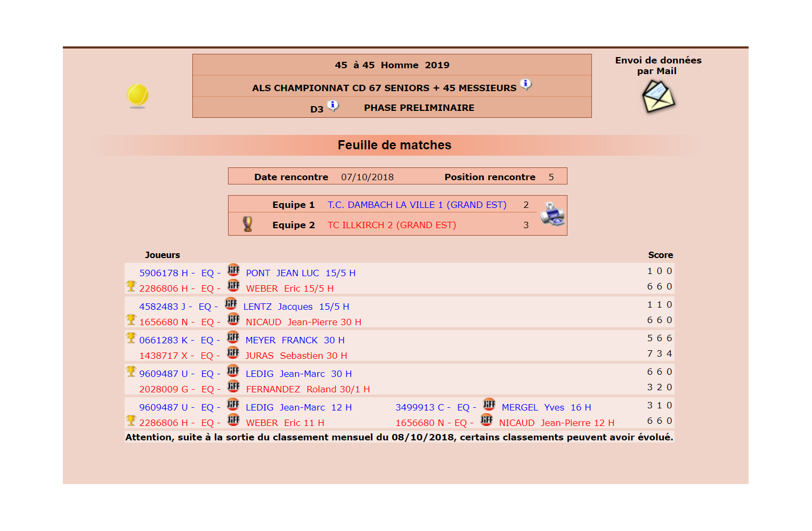Click the yellow tennis ball icon
The width and height of the screenshot is (812, 531).
click(137, 95)
